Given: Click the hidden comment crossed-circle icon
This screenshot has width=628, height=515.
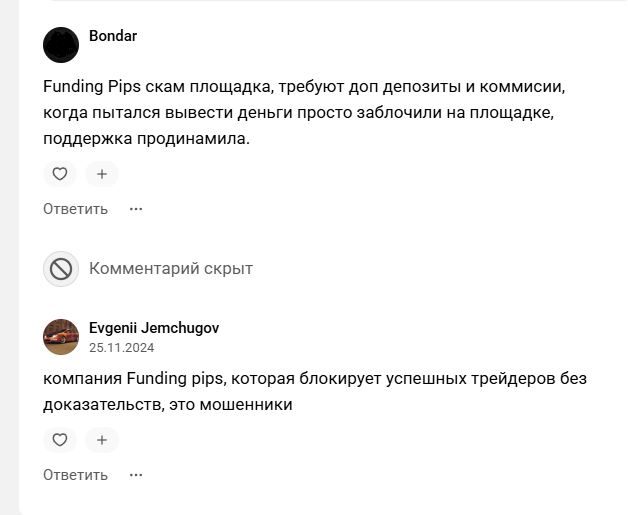Looking at the screenshot, I should pos(61,269).
